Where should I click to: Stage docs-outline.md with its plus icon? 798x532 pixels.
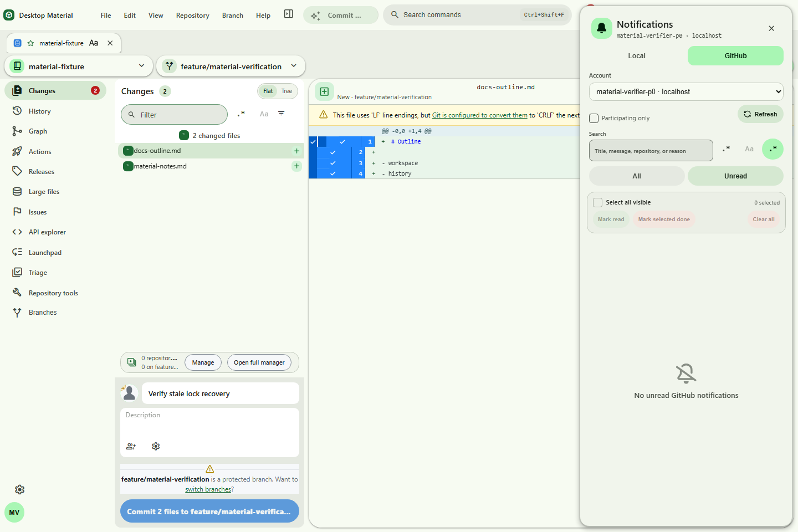296,151
